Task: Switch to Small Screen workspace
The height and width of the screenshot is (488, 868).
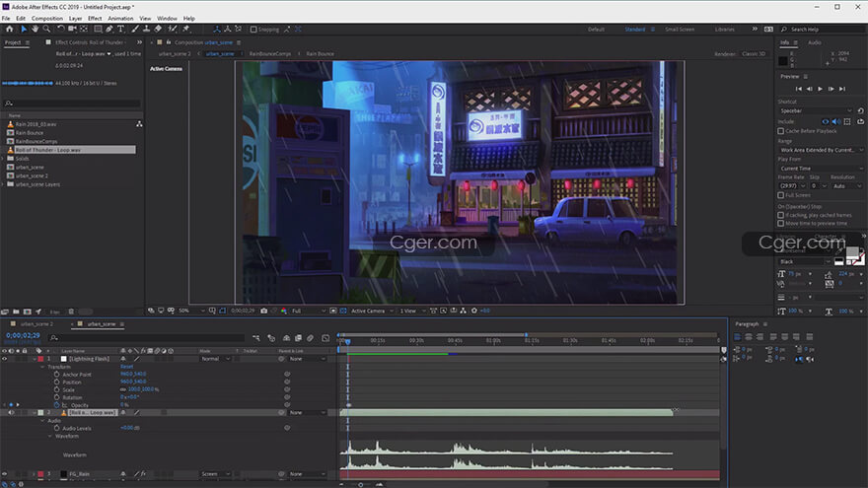Action: click(680, 30)
